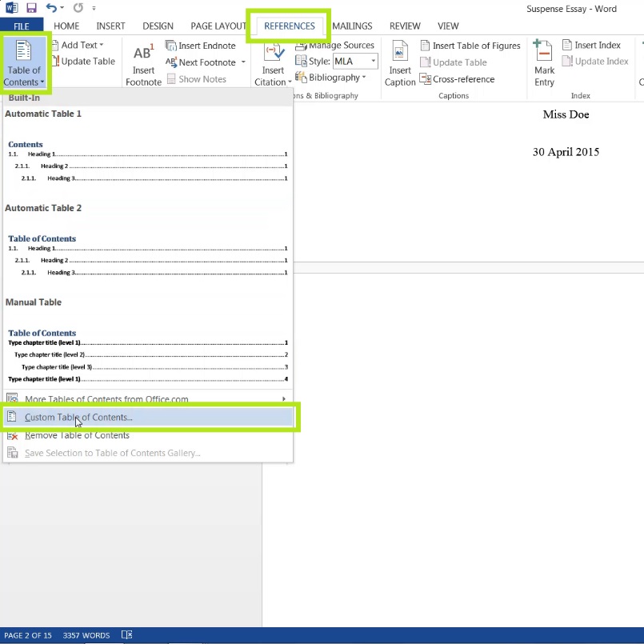Image resolution: width=644 pixels, height=644 pixels.
Task: Click Save Selection to Table of Contents Gallery
Action: 147,453
